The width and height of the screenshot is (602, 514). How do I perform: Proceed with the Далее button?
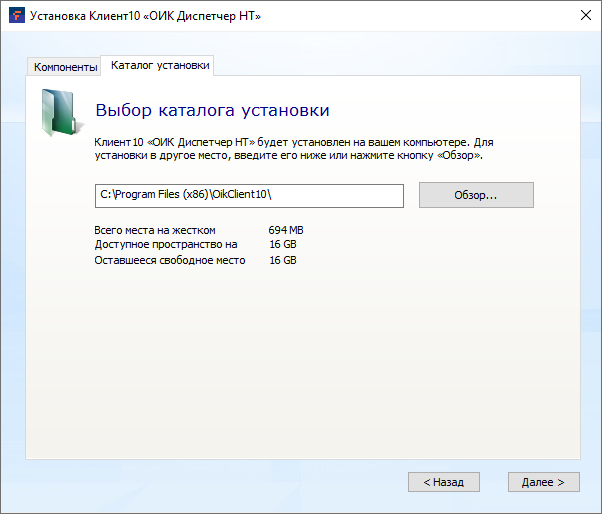[x=543, y=482]
